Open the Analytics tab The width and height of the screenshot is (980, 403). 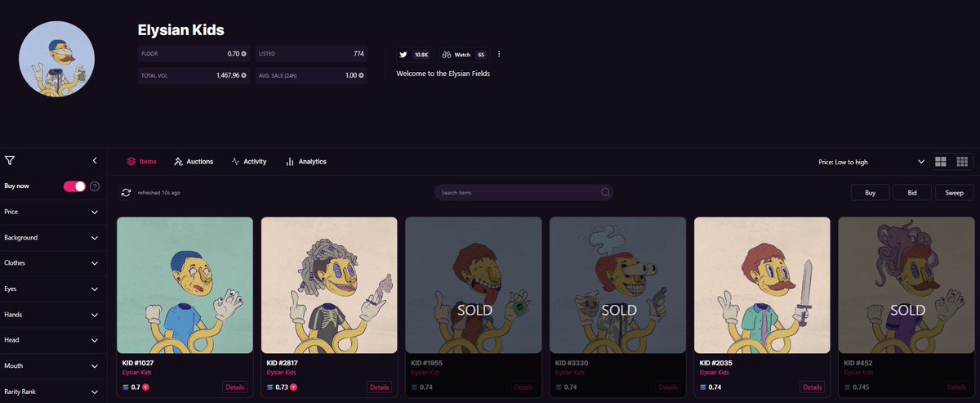305,162
